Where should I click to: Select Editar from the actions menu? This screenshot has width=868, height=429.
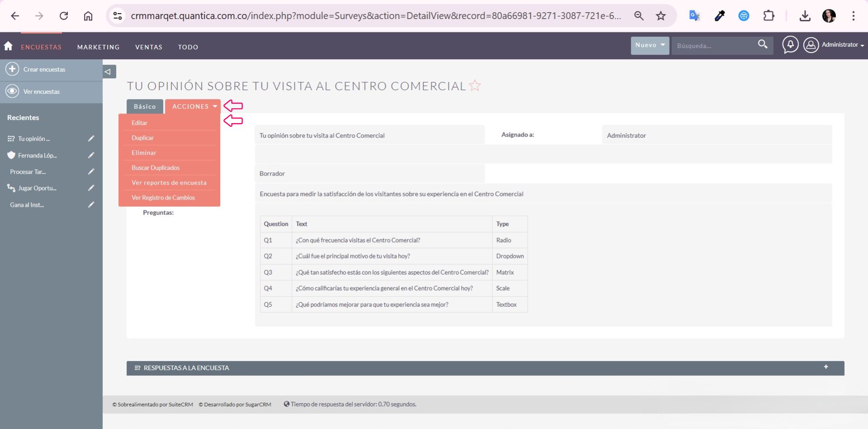tap(140, 123)
